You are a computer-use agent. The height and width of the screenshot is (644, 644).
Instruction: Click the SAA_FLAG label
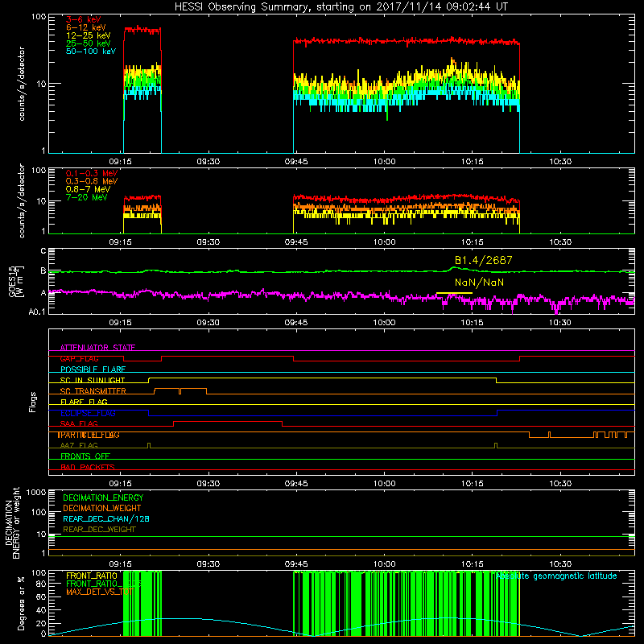[x=79, y=424]
